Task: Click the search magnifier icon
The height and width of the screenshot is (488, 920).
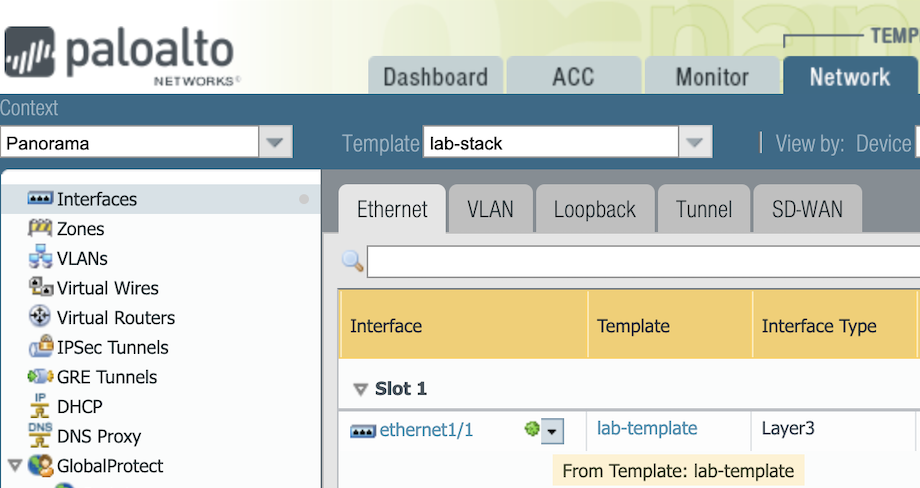Action: tap(352, 261)
